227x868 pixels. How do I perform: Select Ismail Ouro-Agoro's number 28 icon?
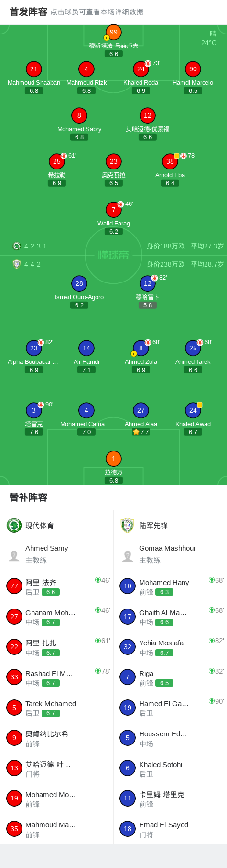coord(79,283)
